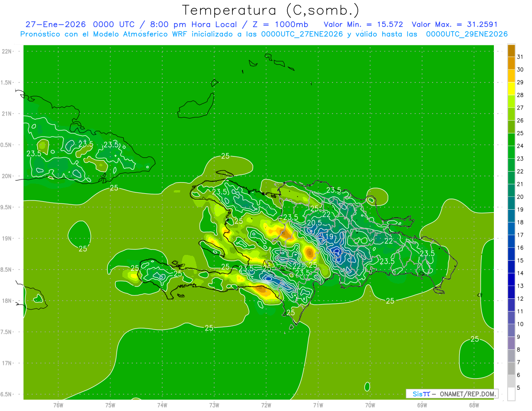Image resolution: width=532 pixels, height=411 pixels.
Task: Click the colorbar tick label 28
Action: pos(520,95)
